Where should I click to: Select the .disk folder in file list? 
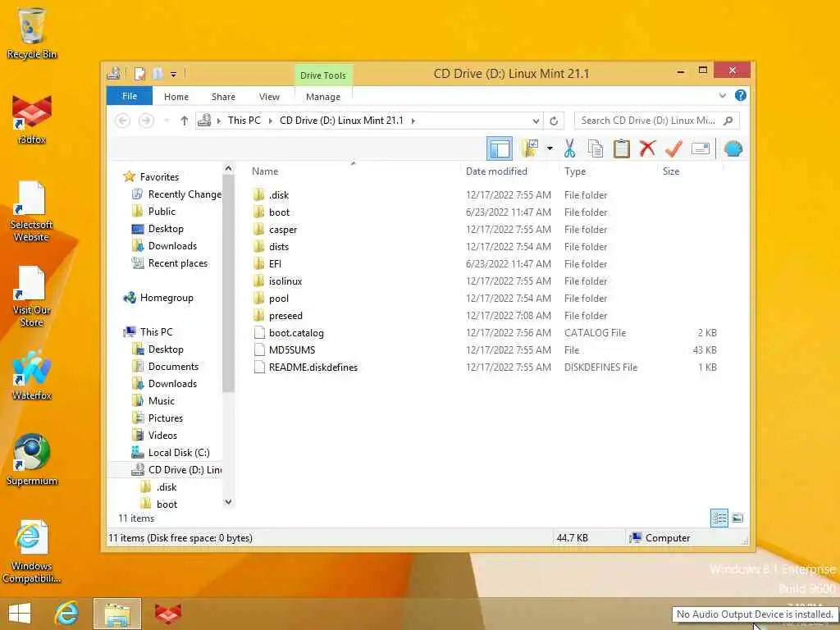pos(279,195)
